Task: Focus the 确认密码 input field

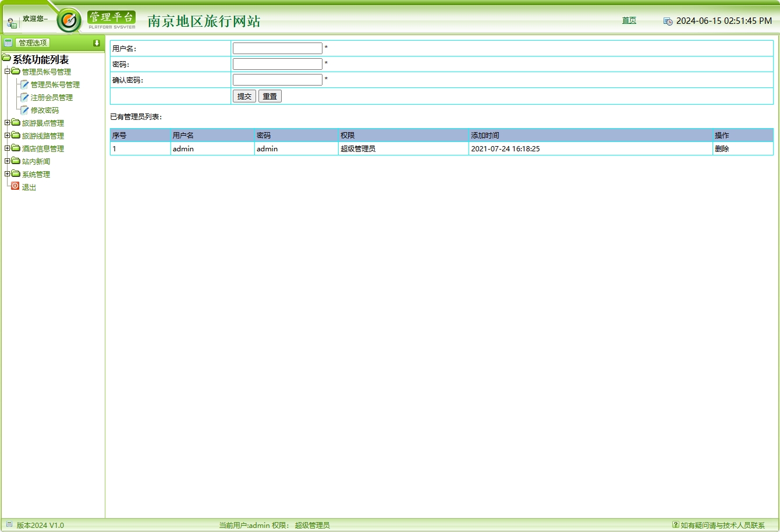Action: (278, 80)
